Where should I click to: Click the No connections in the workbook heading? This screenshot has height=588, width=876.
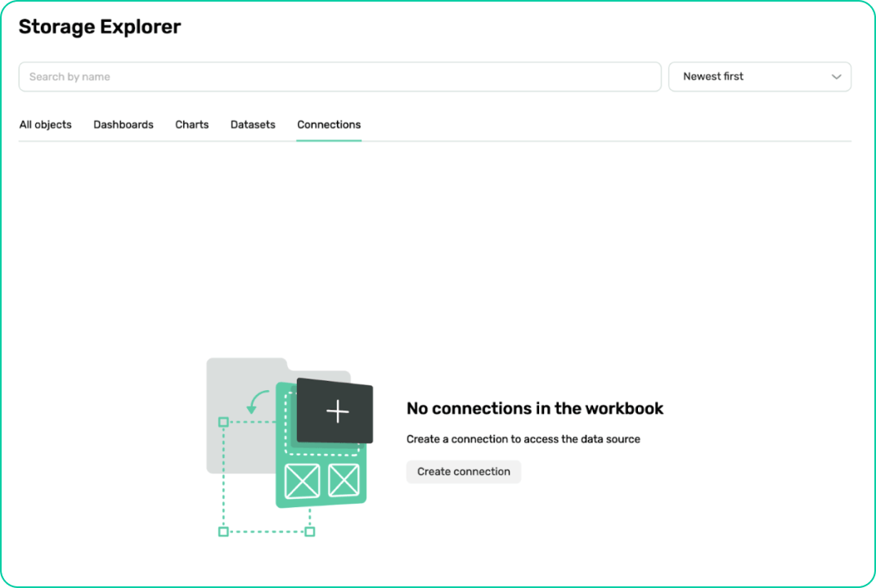click(535, 409)
